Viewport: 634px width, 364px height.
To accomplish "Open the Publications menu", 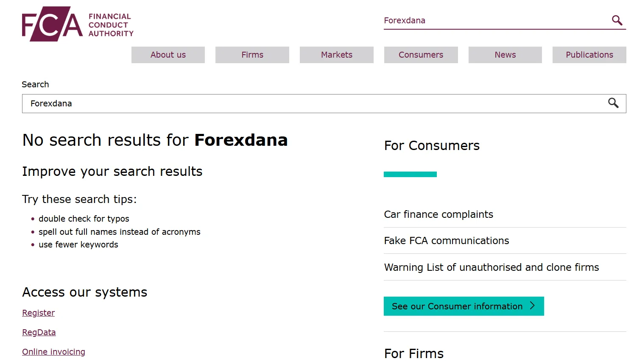I will (589, 55).
